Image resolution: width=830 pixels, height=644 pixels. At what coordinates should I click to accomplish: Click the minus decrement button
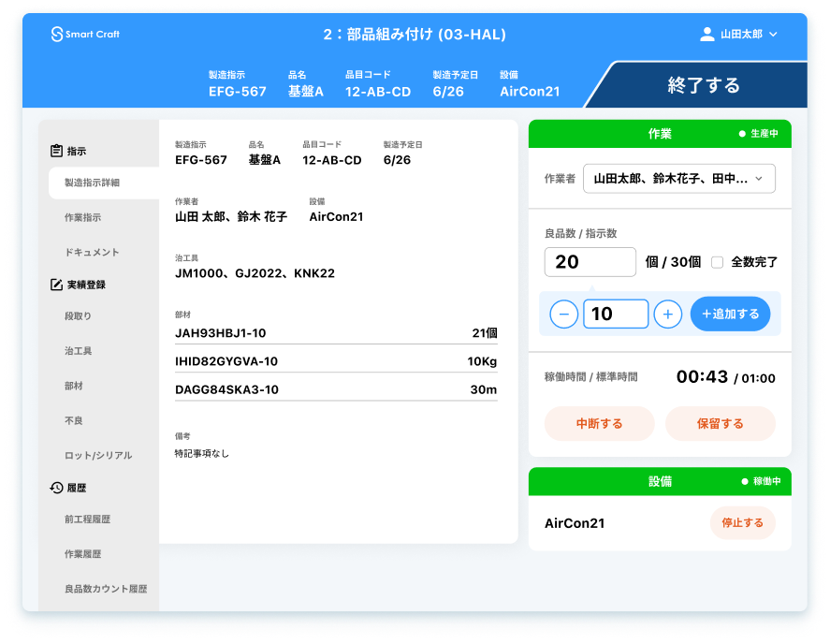(563, 315)
